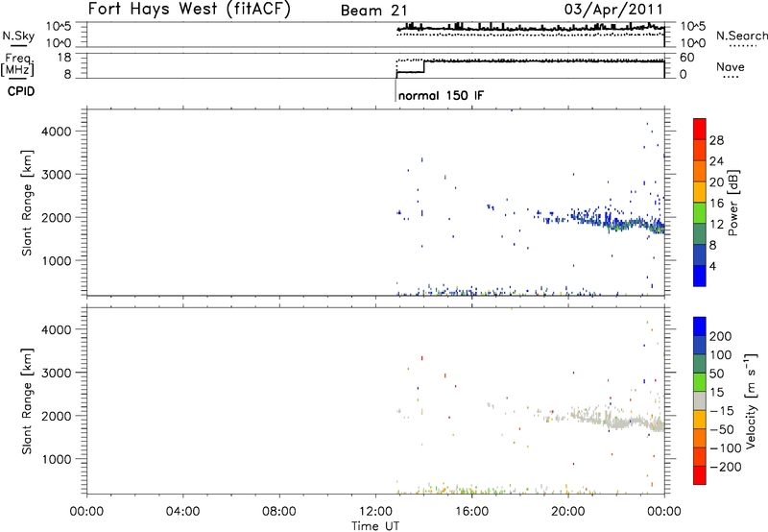Click the "N.Search" legend label
The image size is (768, 532).
pyautogui.click(x=742, y=36)
